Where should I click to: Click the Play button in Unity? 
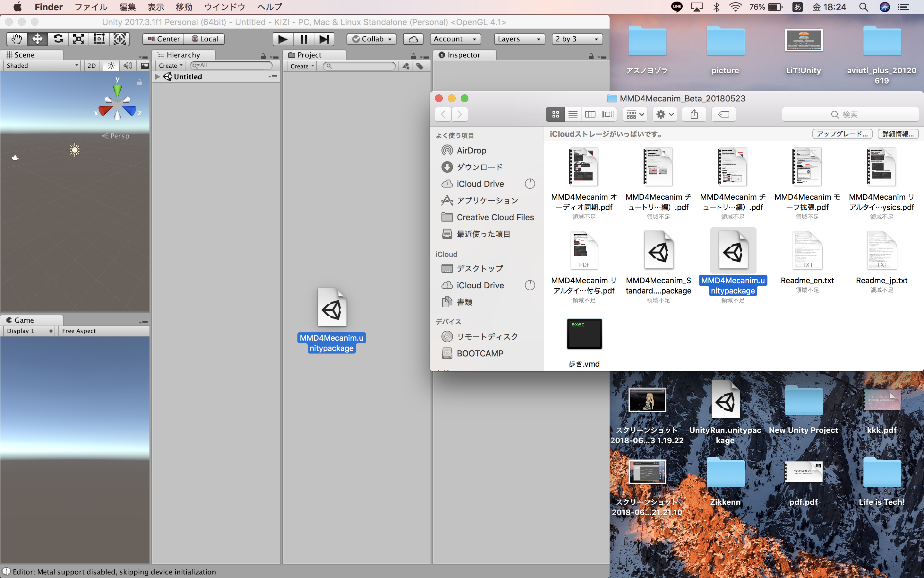point(283,39)
